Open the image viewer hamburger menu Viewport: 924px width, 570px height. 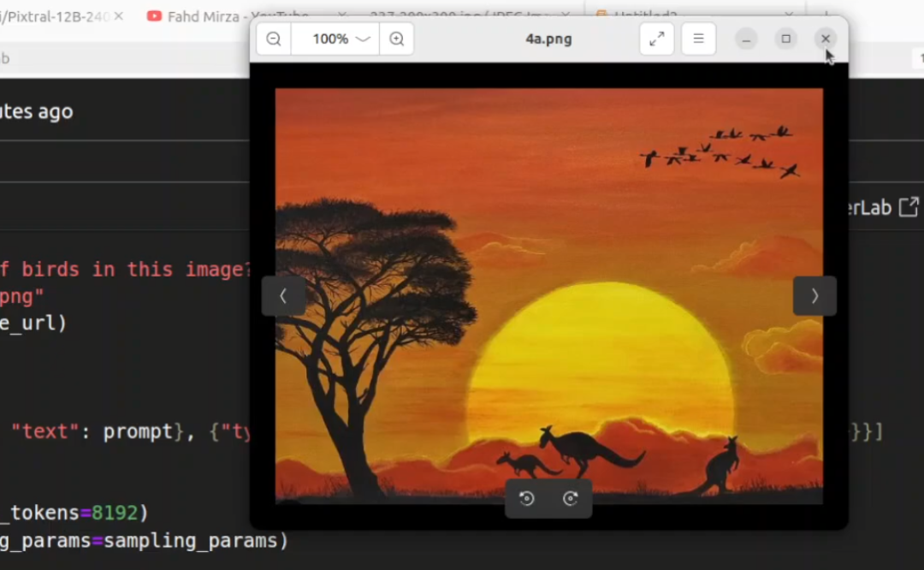(698, 39)
